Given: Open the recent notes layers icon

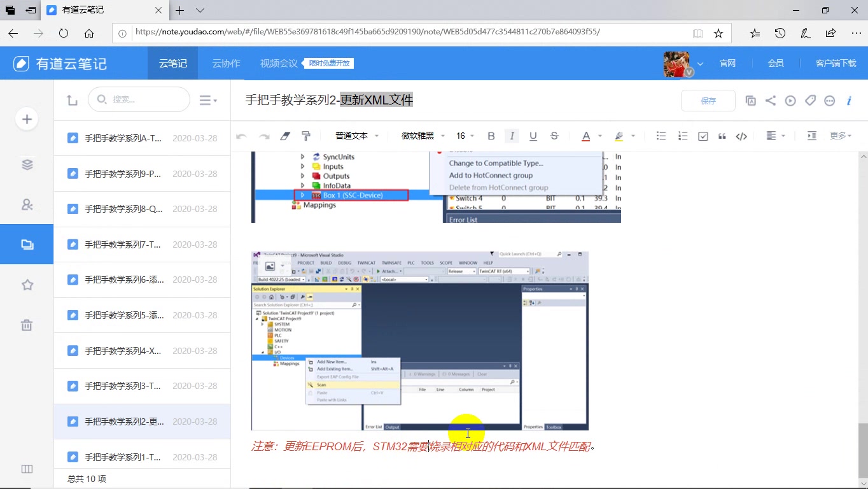Looking at the screenshot, I should 27,164.
